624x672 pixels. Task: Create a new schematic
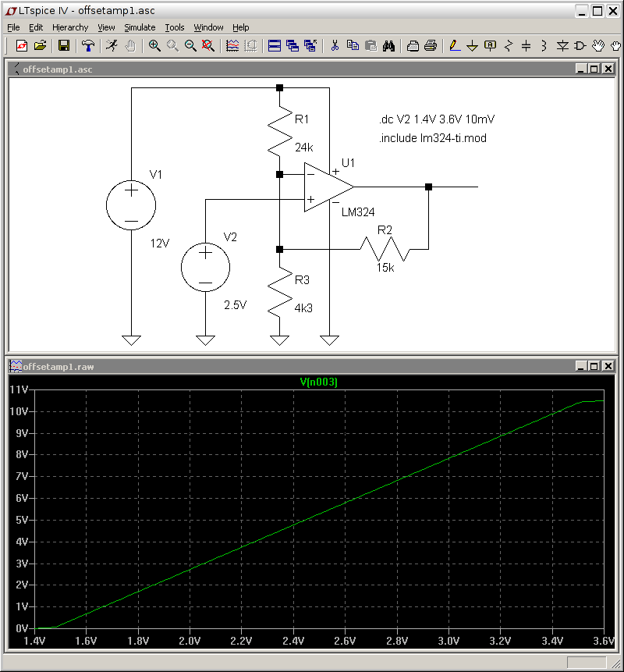coord(21,45)
